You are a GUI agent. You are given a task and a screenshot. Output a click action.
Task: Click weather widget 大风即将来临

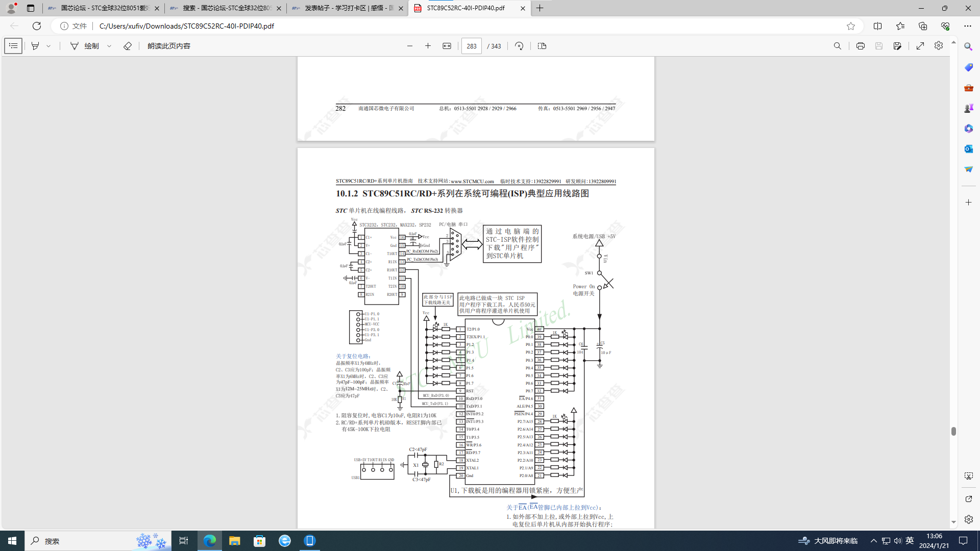(828, 541)
